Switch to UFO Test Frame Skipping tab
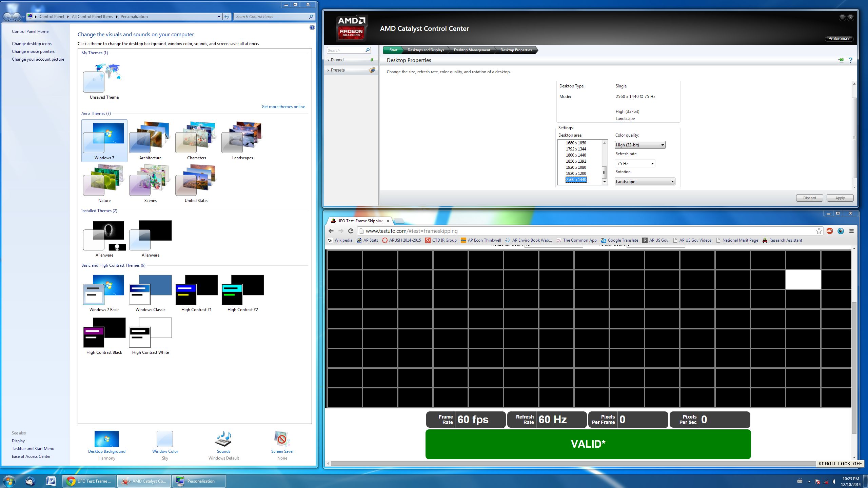Image resolution: width=868 pixels, height=488 pixels. [359, 221]
